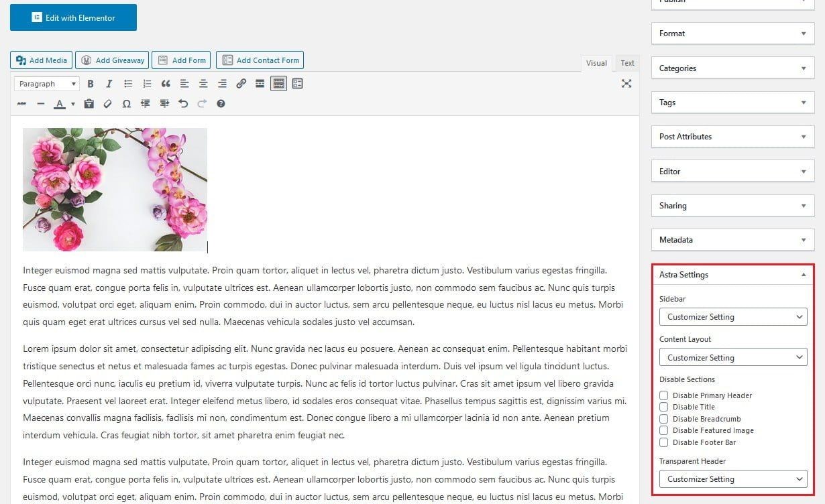Click Edit with Elementor button

pyautogui.click(x=73, y=18)
